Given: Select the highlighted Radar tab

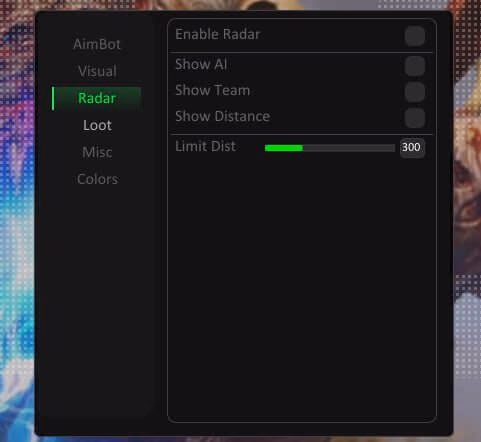Looking at the screenshot, I should 97,98.
